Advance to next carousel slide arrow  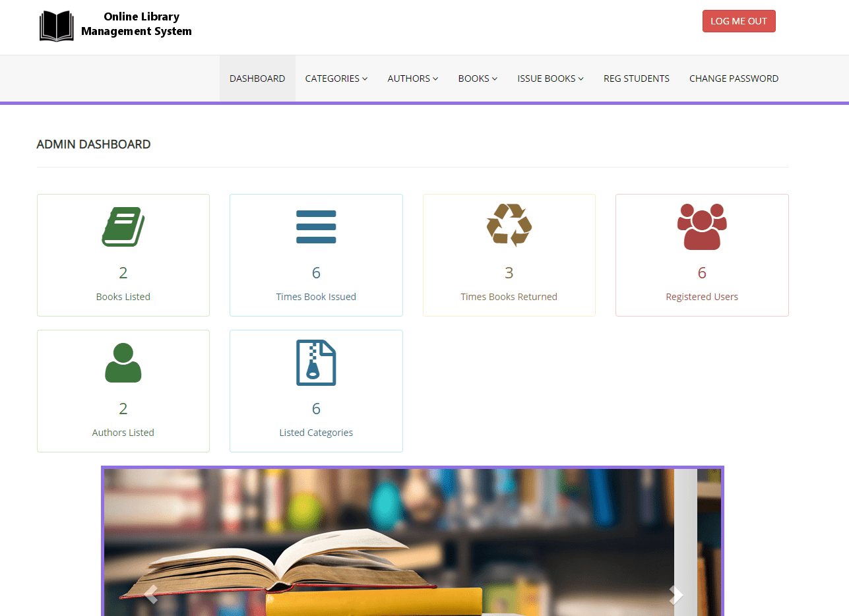pos(676,594)
